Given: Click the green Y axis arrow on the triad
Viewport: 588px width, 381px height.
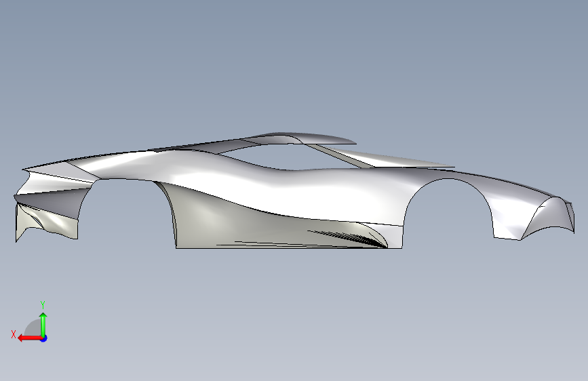Looking at the screenshot, I should [43, 324].
